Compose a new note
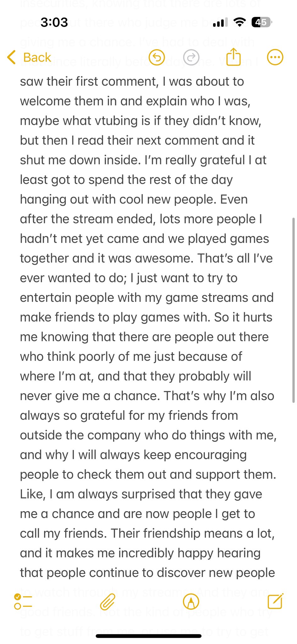This screenshot has height=644, width=297. [x=275, y=601]
